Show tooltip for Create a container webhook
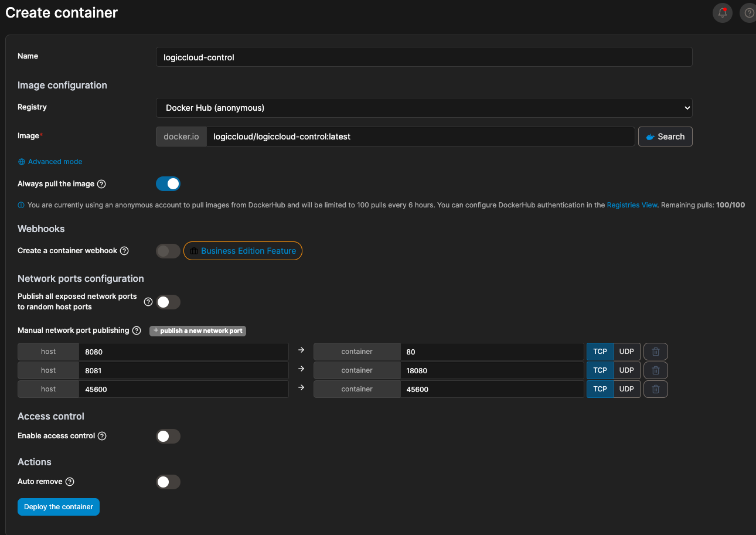Screen dimensions: 756x535 [124, 251]
